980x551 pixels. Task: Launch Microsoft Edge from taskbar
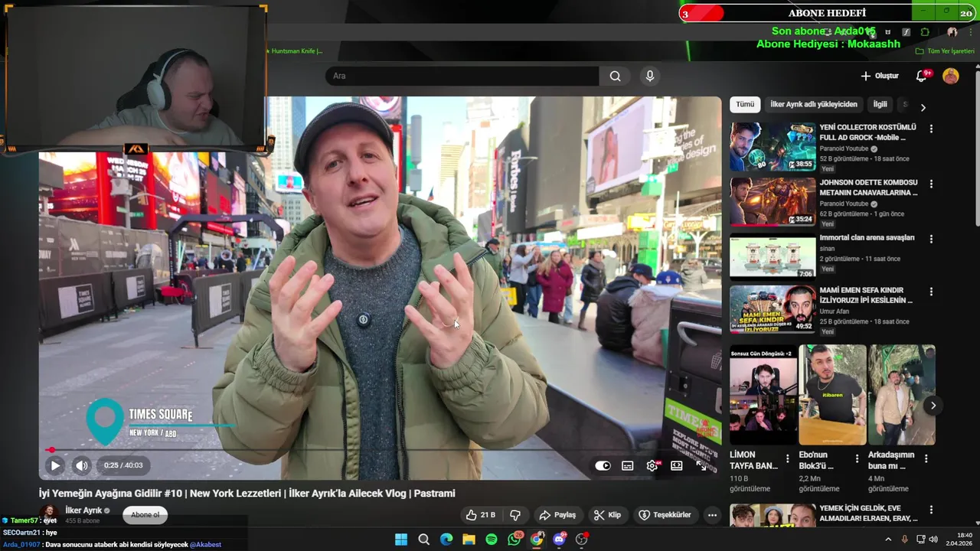coord(446,540)
